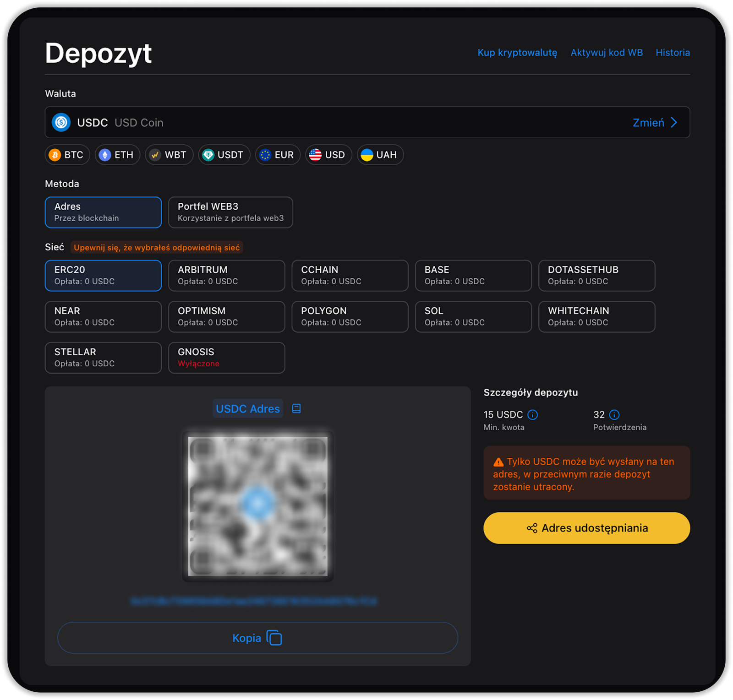Screen dimensions: 733x700
Task: Click the USDC USD Coin currency field
Action: pos(321,123)
